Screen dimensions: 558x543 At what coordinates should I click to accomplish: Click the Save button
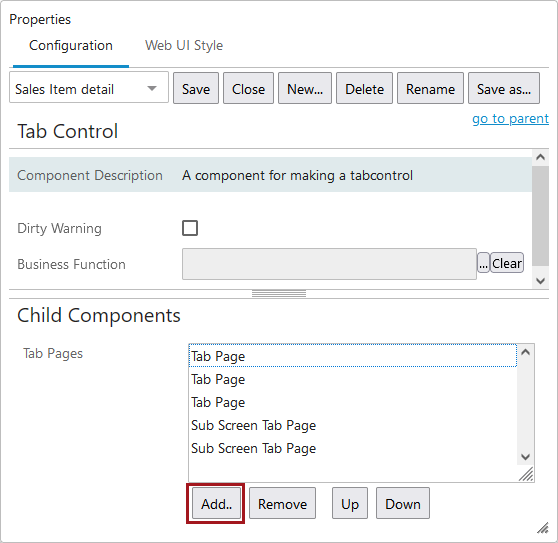196,88
